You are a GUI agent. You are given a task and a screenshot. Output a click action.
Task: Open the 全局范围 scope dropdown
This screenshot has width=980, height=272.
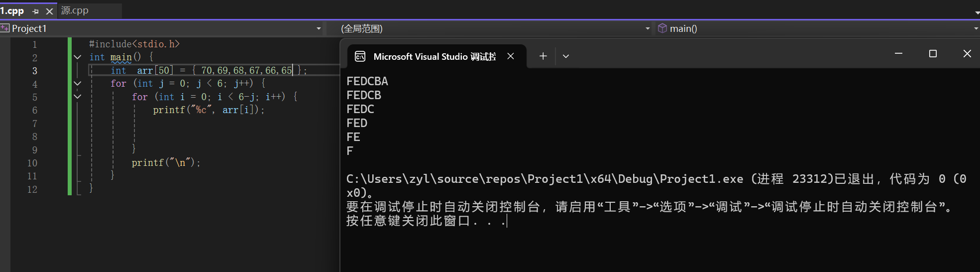(x=647, y=28)
